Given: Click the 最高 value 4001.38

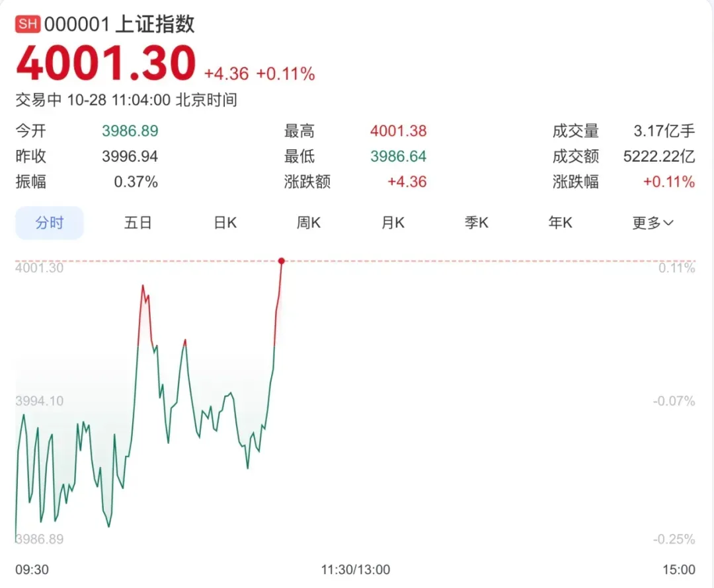Looking at the screenshot, I should tap(398, 131).
